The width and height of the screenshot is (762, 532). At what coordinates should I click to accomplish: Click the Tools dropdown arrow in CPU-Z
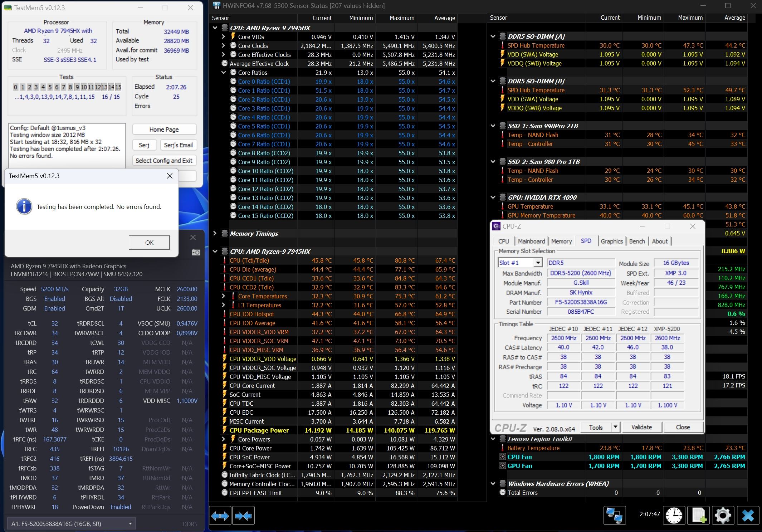(615, 427)
